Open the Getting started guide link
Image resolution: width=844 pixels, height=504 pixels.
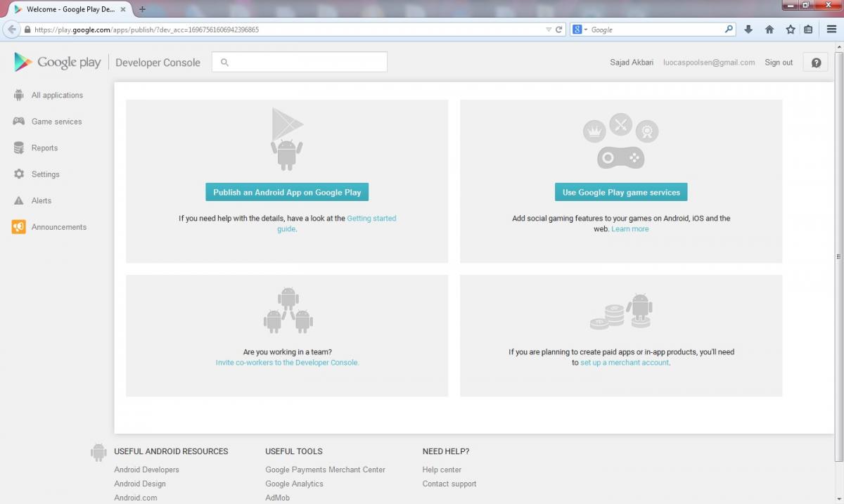371,219
